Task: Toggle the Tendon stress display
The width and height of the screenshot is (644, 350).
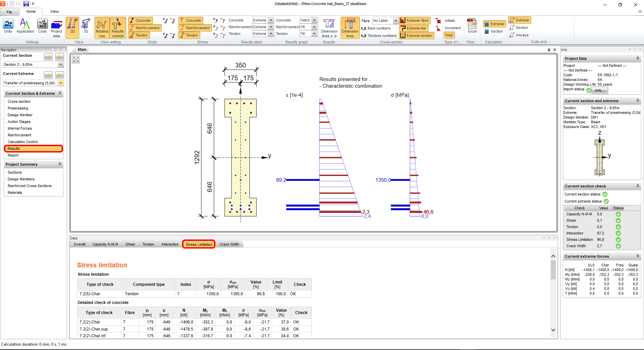Action: click(190, 35)
